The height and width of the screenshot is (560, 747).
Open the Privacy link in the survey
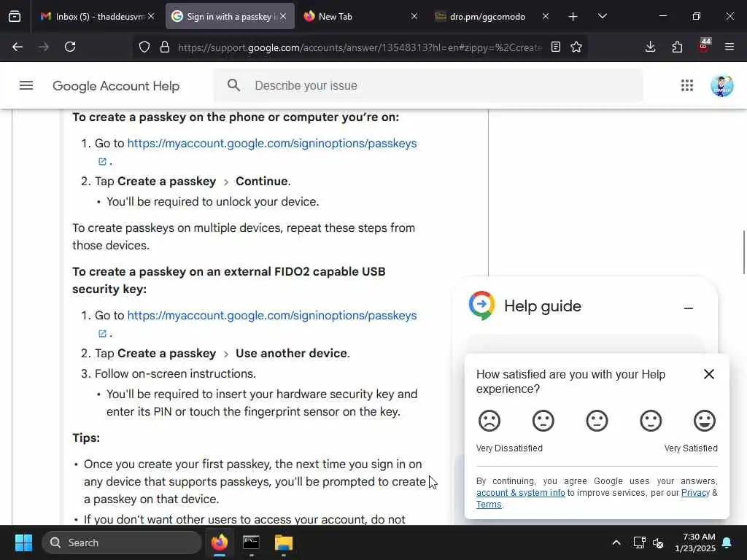pos(695,493)
